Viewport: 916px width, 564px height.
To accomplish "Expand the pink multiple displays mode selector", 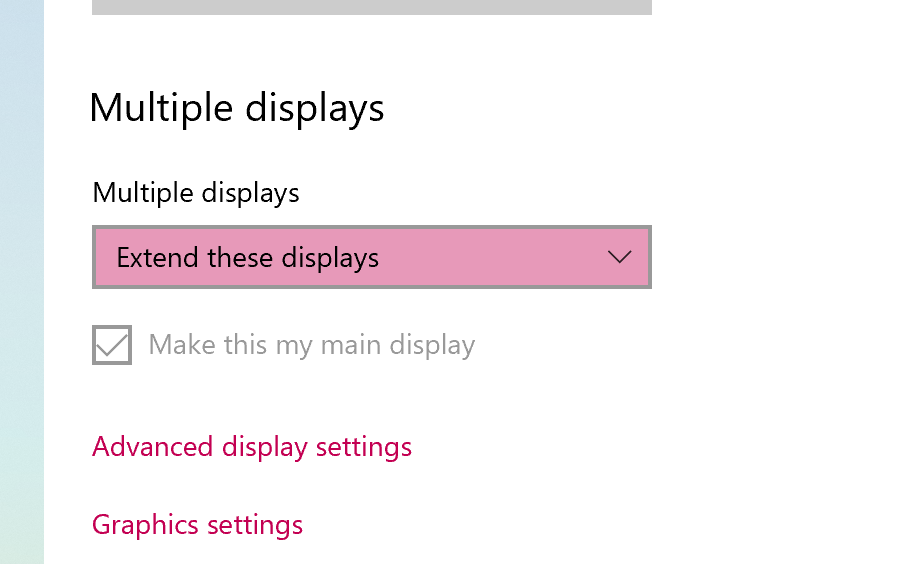I will [x=372, y=257].
